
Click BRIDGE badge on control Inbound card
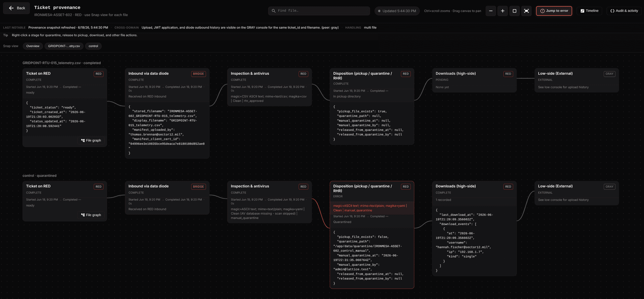click(198, 187)
